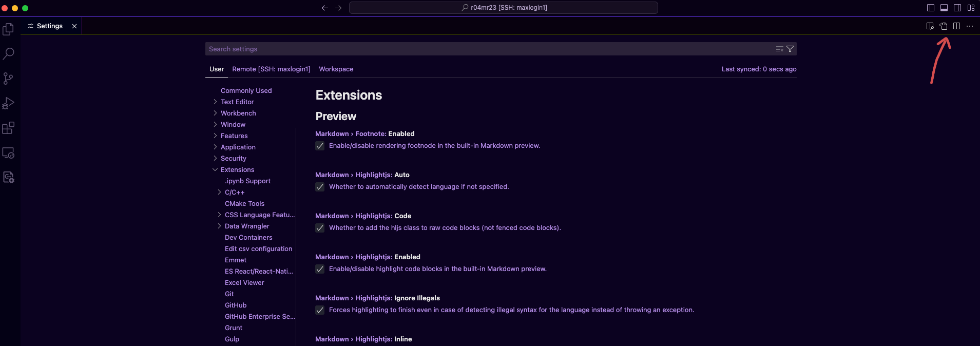Clear settings search input icon

point(780,49)
